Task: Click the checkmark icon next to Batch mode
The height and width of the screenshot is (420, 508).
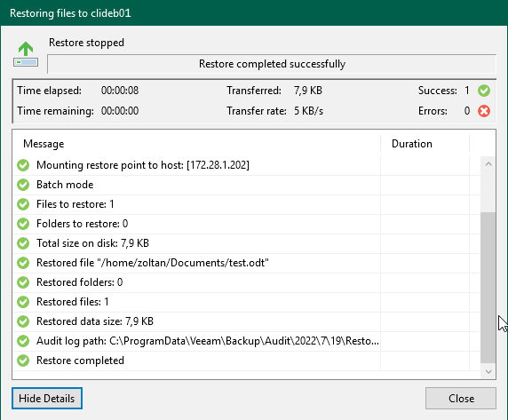Action: tap(23, 185)
